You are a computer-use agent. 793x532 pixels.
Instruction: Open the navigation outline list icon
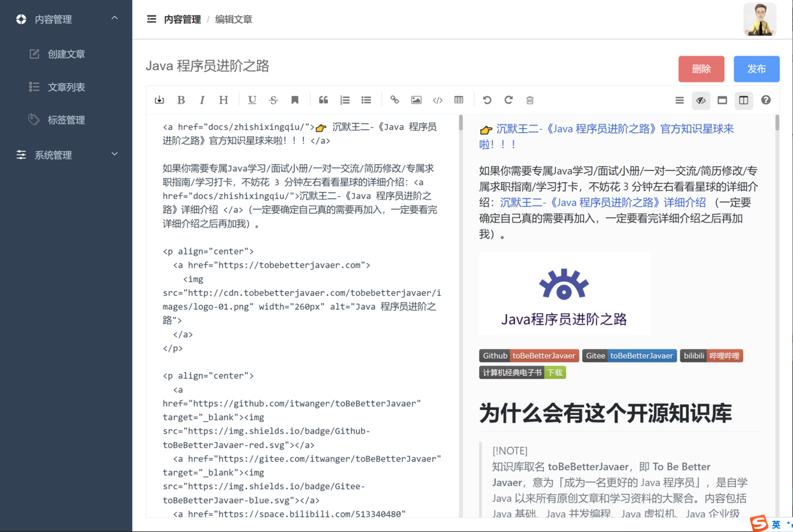(679, 100)
